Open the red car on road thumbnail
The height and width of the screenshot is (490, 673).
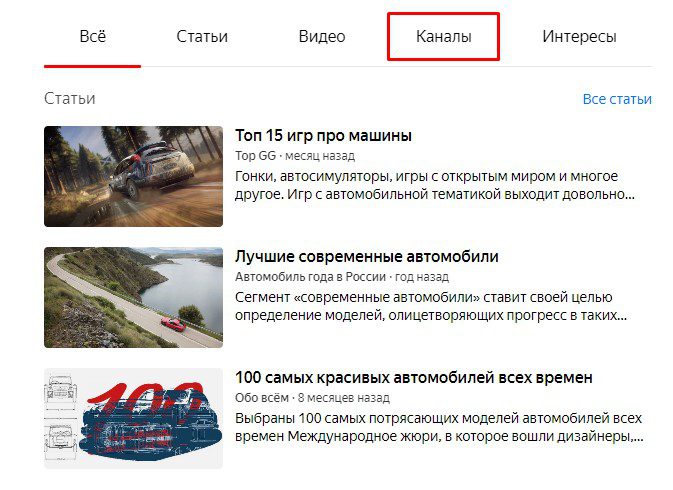(x=133, y=297)
